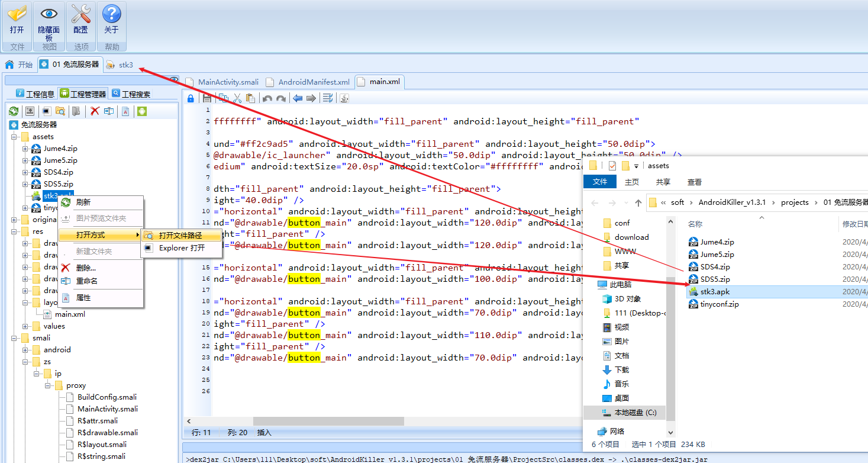Switch to 工程信息 project info tab
This screenshot has width=868, height=463.
pos(35,94)
